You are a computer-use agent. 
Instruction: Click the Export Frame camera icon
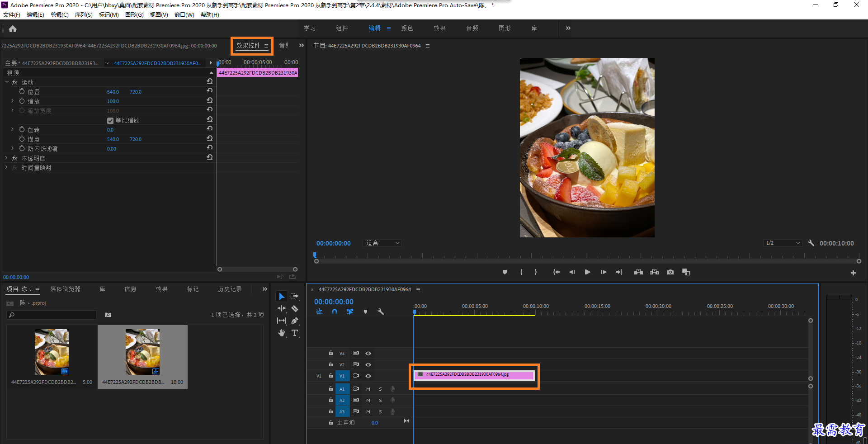pyautogui.click(x=670, y=272)
